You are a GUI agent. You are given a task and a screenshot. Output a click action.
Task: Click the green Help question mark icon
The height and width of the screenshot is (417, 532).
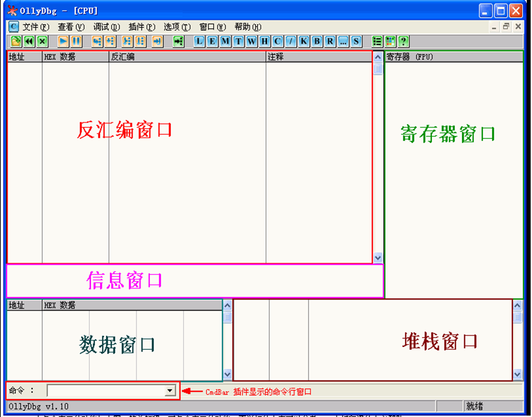[x=403, y=42]
